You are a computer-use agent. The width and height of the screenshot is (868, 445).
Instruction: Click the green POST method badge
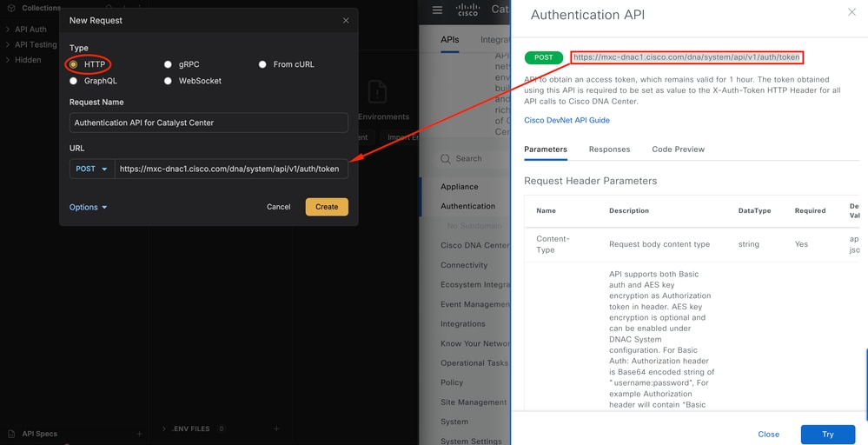click(x=544, y=57)
